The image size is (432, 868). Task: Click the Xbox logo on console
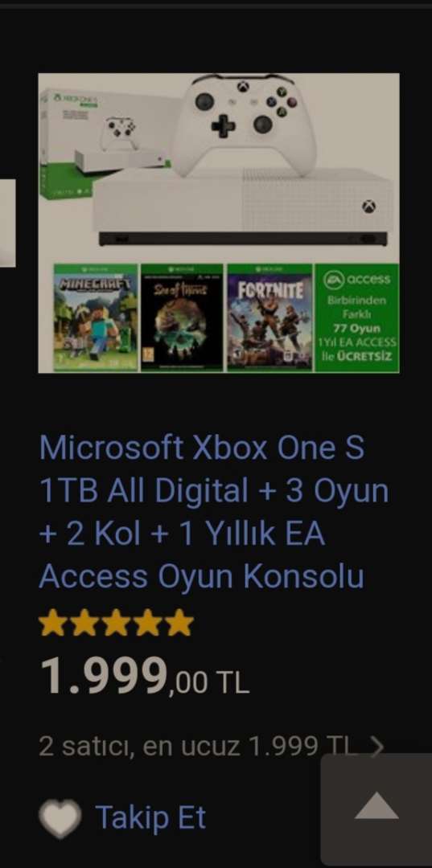click(369, 207)
